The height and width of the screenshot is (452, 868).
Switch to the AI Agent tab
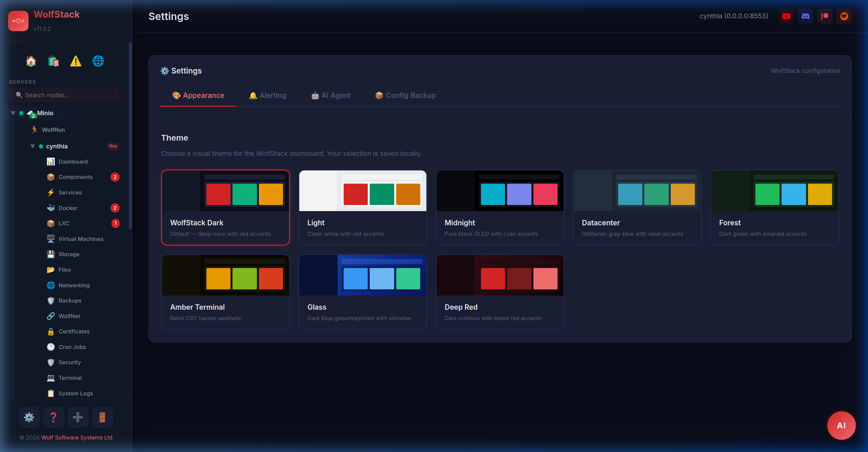click(x=331, y=96)
